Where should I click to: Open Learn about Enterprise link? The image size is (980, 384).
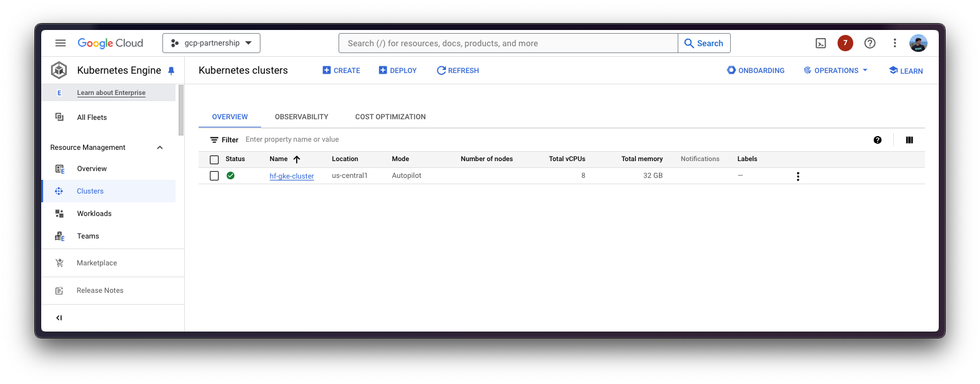(111, 92)
